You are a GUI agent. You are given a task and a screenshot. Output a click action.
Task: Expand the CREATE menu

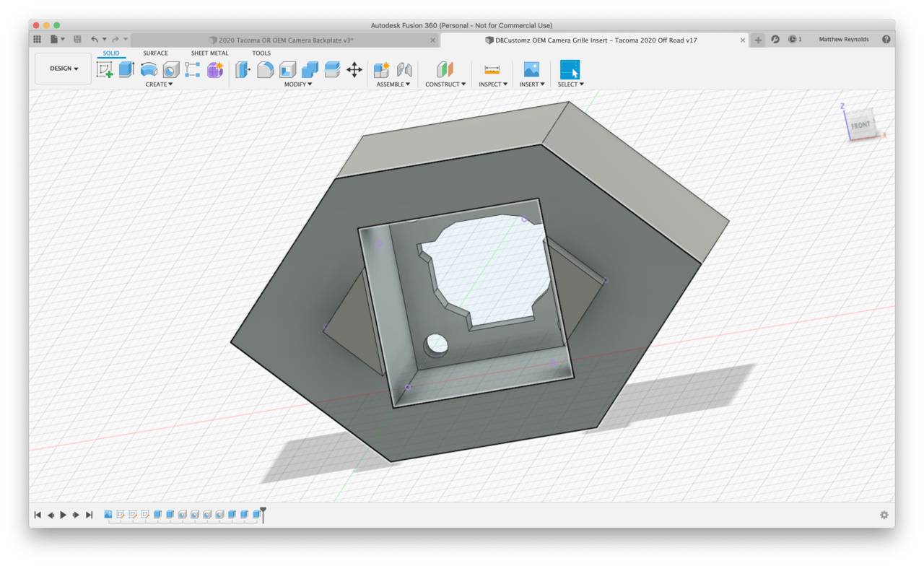click(x=159, y=84)
